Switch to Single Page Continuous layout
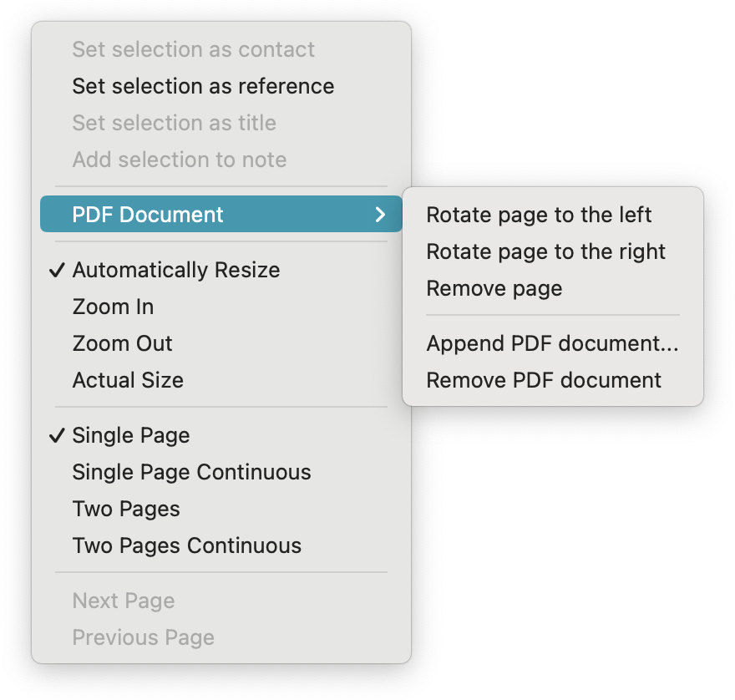This screenshot has height=700, width=735. [191, 472]
